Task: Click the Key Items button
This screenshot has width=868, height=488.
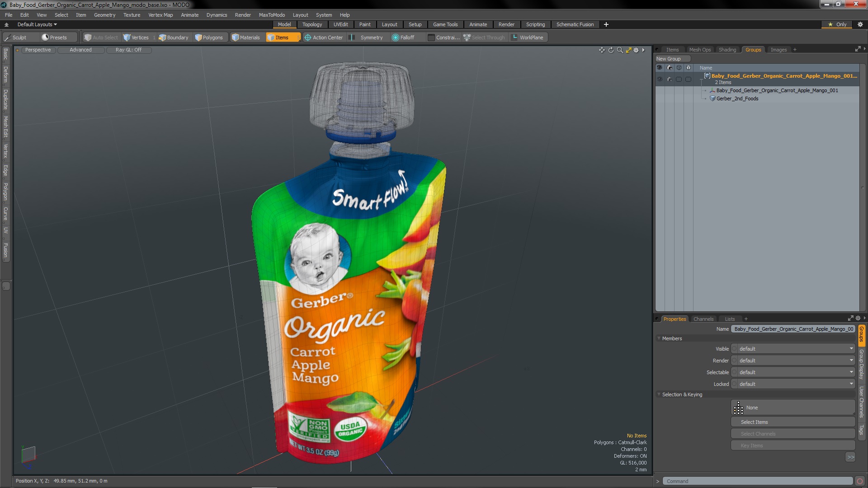Action: pyautogui.click(x=793, y=446)
